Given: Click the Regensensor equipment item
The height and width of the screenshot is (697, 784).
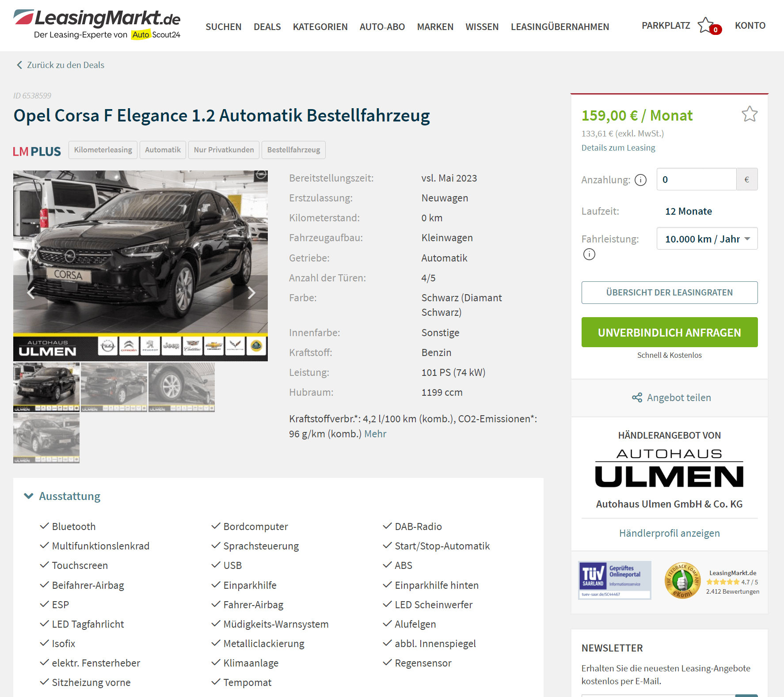Looking at the screenshot, I should (423, 663).
